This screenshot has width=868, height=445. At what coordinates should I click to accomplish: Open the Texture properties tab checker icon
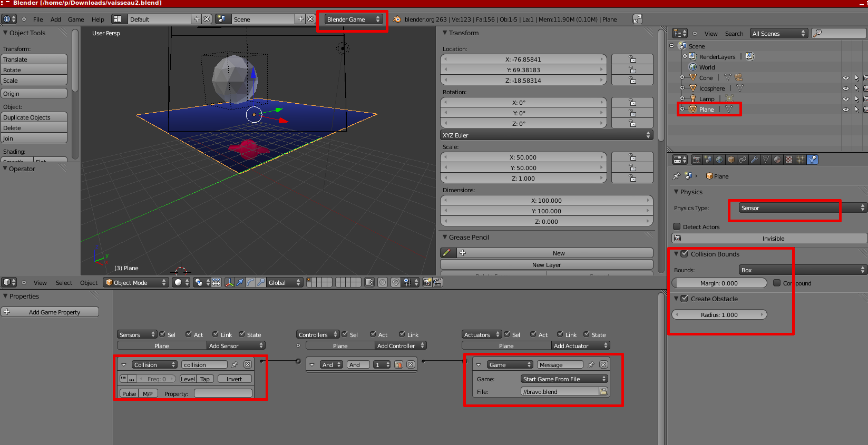789,160
